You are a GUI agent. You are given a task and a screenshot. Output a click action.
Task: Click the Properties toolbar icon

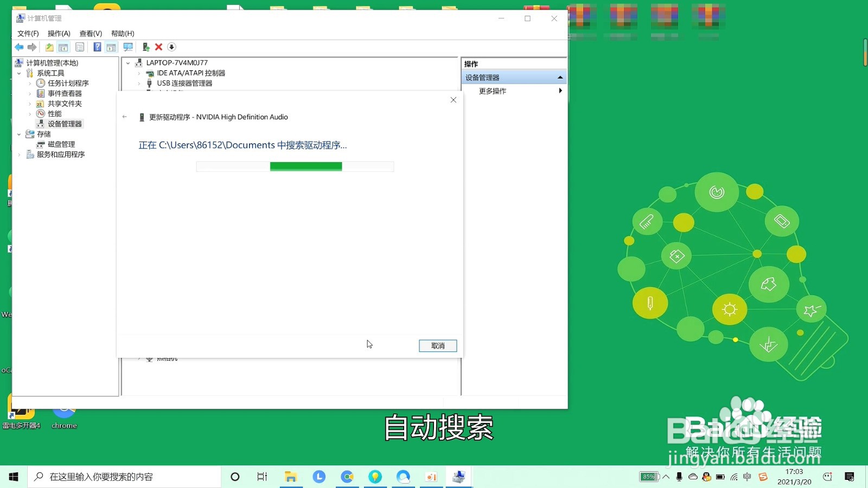pos(80,47)
